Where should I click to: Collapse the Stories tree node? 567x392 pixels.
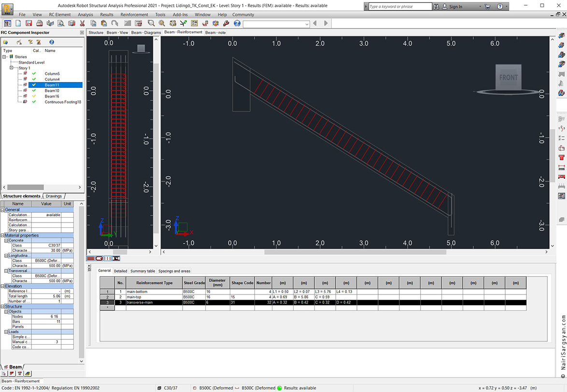tap(4, 56)
